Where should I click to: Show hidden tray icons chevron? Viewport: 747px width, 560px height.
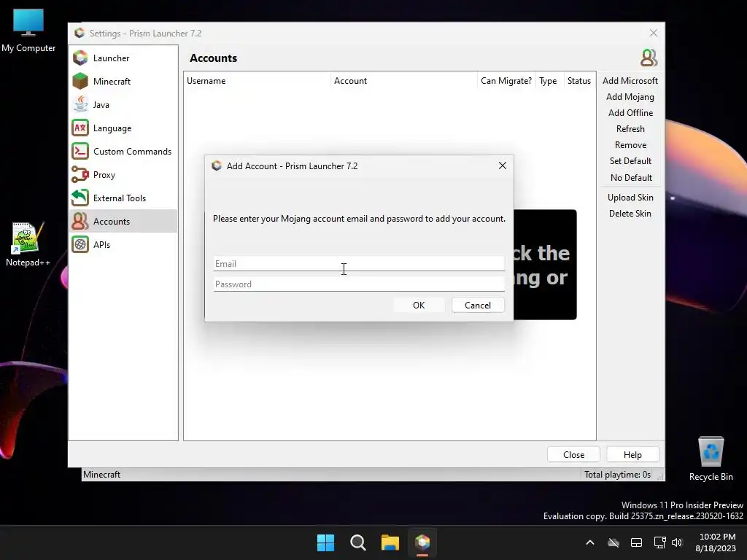(589, 542)
